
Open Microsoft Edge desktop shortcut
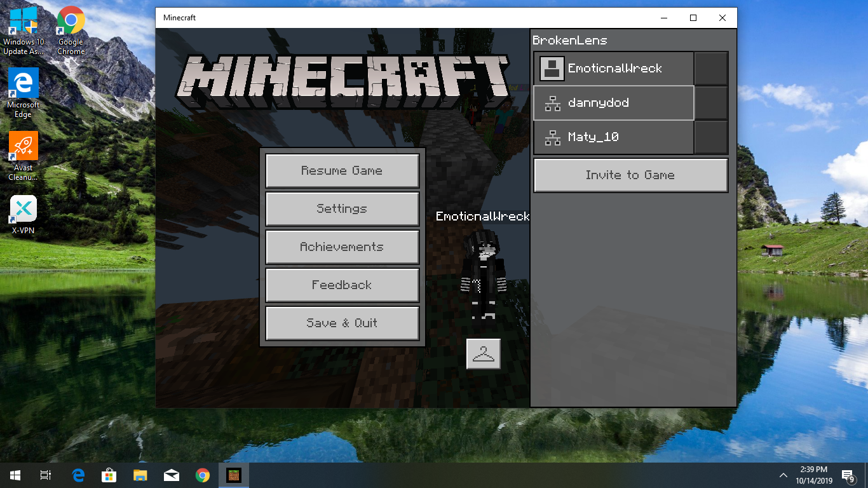[x=23, y=93]
